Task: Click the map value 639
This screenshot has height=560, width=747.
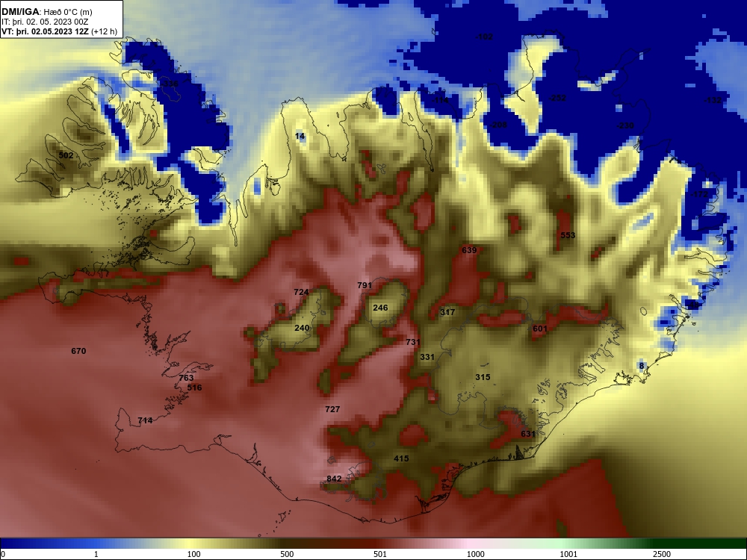Action: [x=469, y=250]
